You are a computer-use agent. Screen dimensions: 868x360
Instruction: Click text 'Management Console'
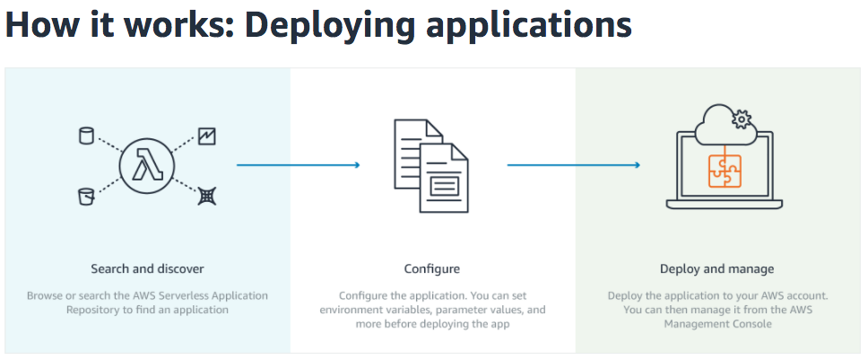tap(718, 324)
